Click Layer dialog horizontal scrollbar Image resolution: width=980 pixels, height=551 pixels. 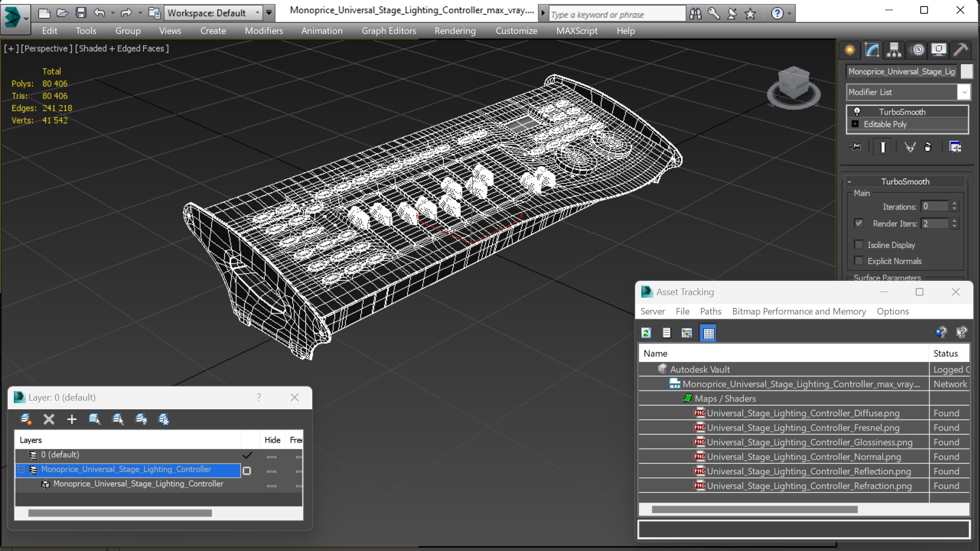coord(120,513)
